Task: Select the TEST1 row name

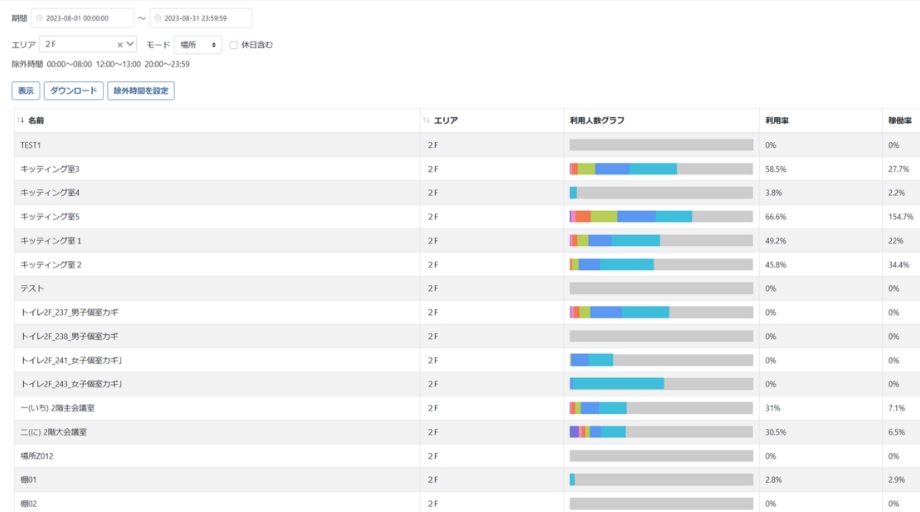Action: pos(31,145)
